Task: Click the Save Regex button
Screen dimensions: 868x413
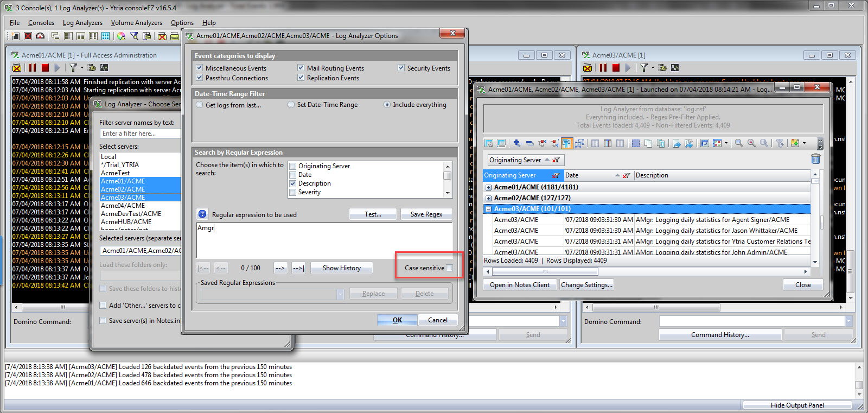Action: pyautogui.click(x=426, y=214)
